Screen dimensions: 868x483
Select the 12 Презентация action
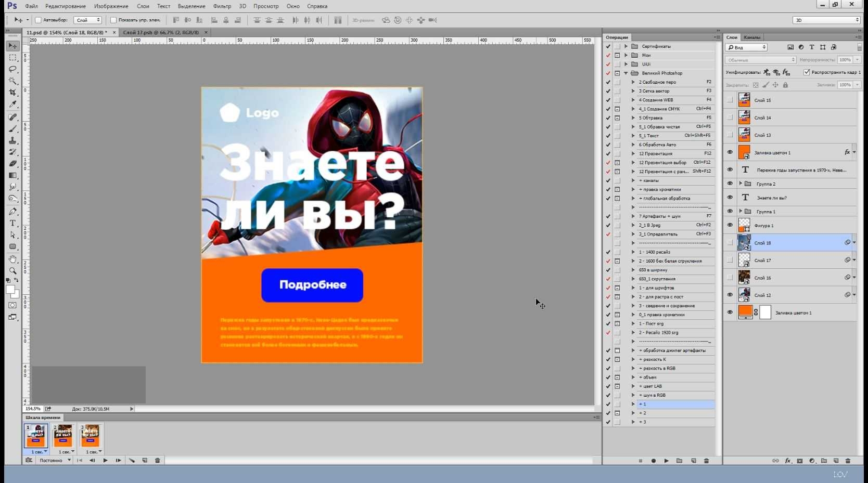[674, 153]
